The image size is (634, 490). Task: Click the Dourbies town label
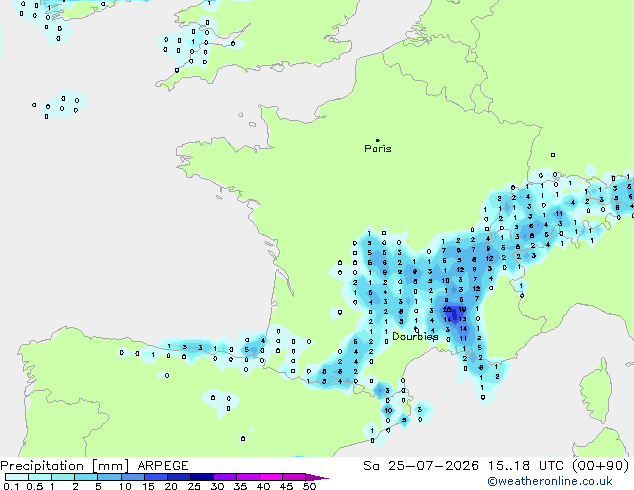[x=415, y=336]
